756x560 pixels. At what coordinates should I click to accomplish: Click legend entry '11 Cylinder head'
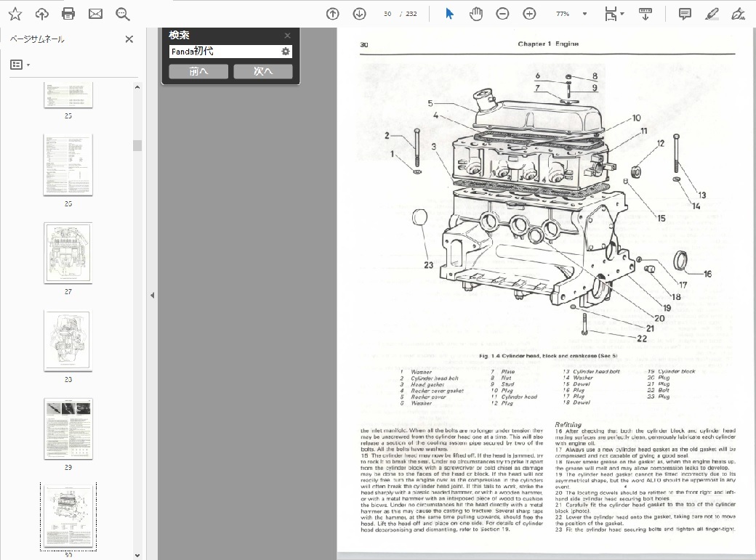[x=515, y=397]
